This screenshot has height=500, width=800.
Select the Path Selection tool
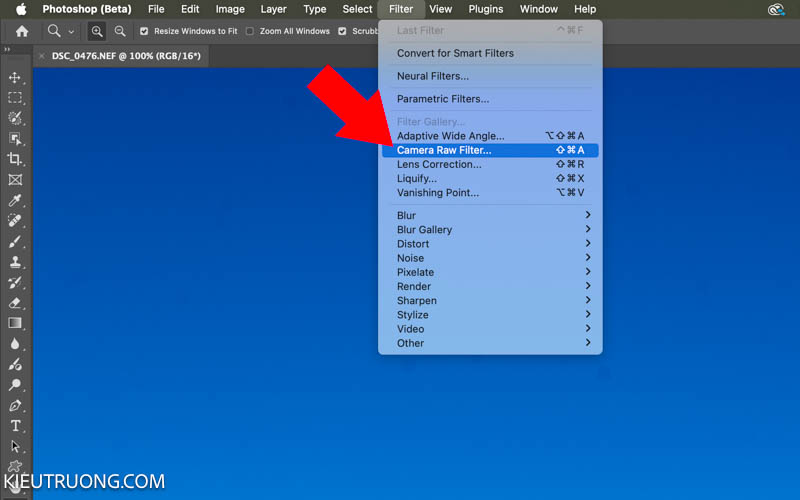15,446
